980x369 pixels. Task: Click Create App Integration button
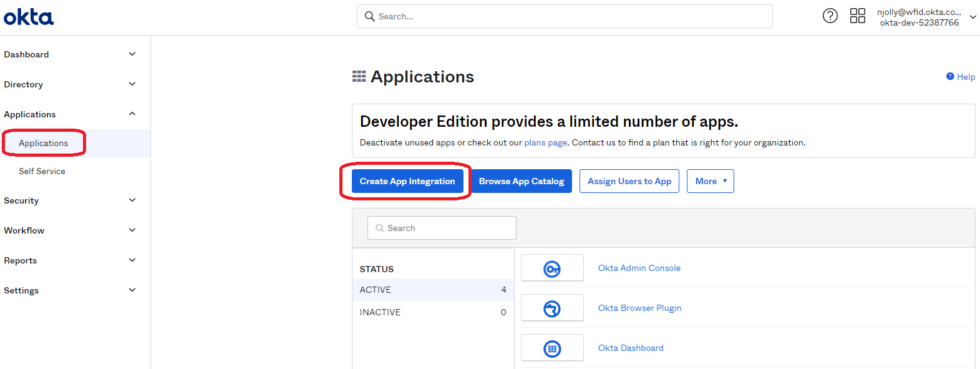coord(407,181)
